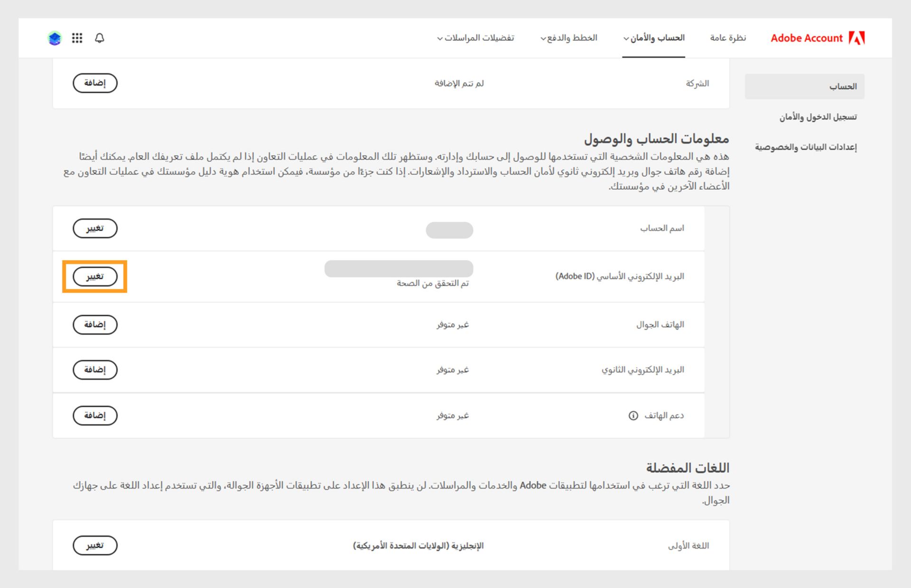Click الإنجليزية (الولايات المتحدة الأمريكية) value
The image size is (911, 588).
pyautogui.click(x=418, y=546)
